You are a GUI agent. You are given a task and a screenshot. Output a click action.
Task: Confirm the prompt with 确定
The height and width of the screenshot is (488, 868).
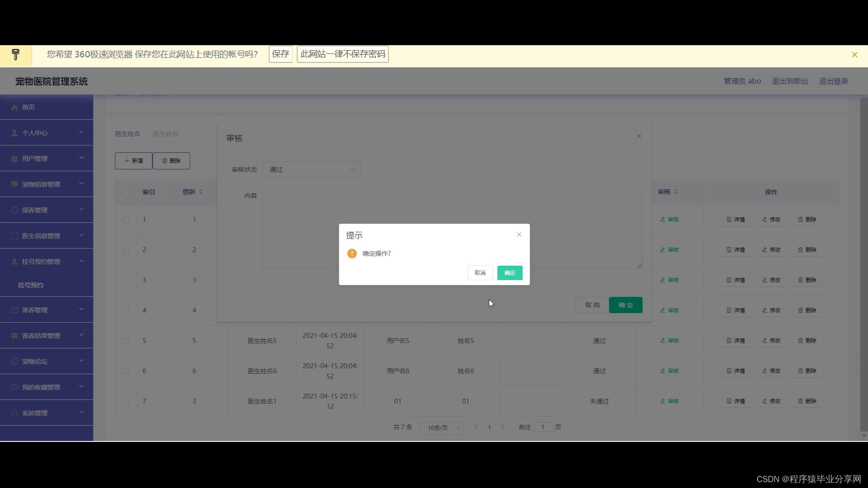509,273
